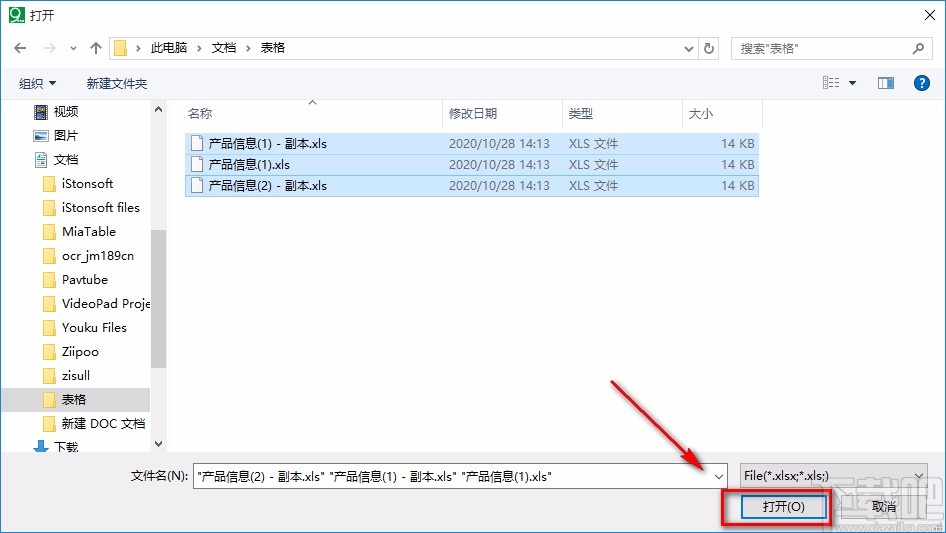The image size is (946, 533).
Task: Click file icon of 产品信息(1).xls
Action: tap(197, 164)
